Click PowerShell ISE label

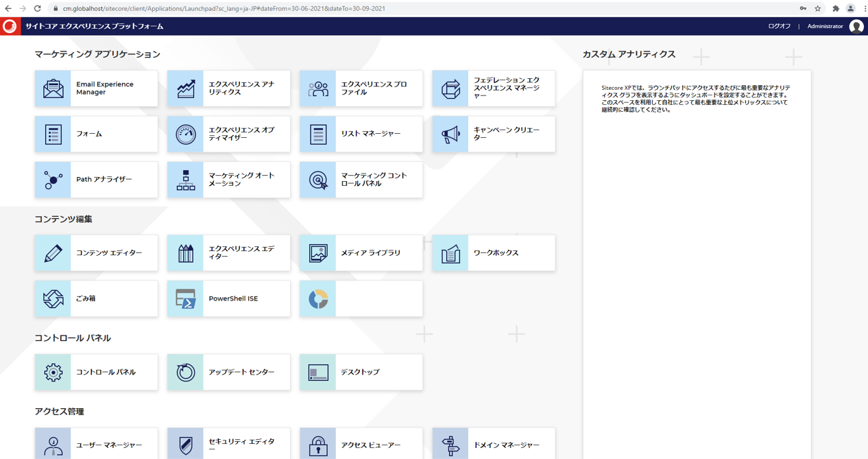point(233,298)
